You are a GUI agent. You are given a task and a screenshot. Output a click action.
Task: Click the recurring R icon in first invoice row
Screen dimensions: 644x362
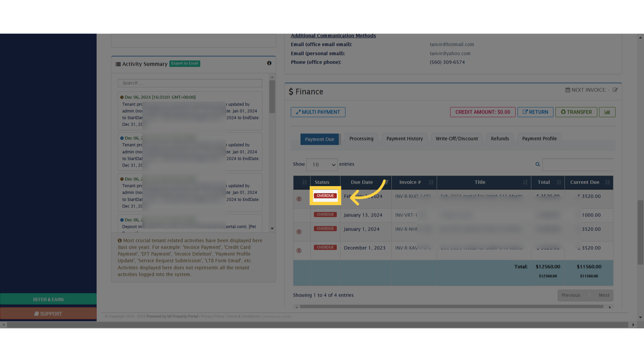299,199
